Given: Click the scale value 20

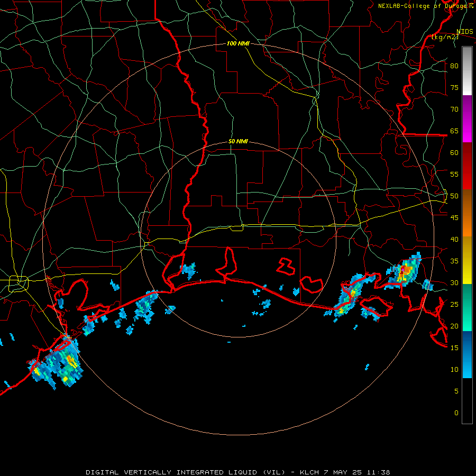Looking at the screenshot, I should click(454, 326).
